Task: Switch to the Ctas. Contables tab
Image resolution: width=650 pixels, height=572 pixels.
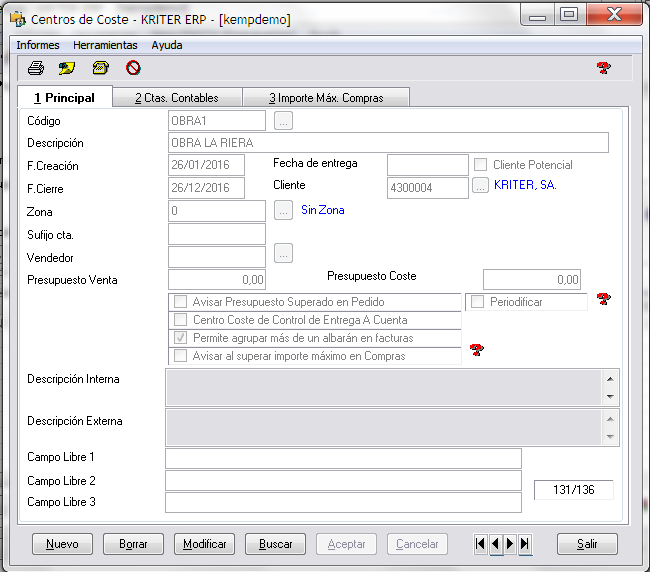Action: coord(176,98)
